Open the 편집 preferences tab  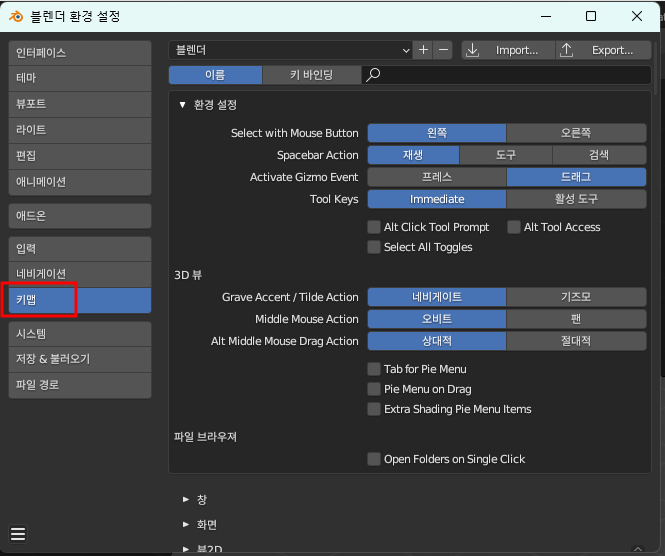click(x=80, y=156)
